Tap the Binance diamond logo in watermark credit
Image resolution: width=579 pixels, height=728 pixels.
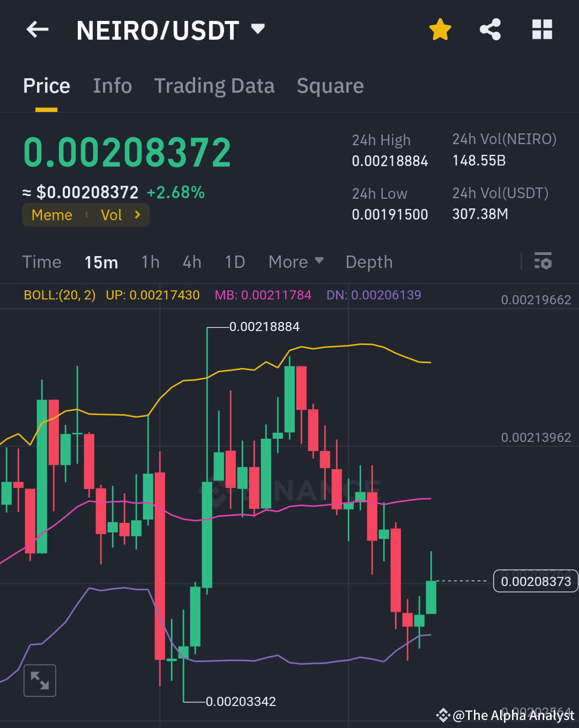(x=444, y=715)
